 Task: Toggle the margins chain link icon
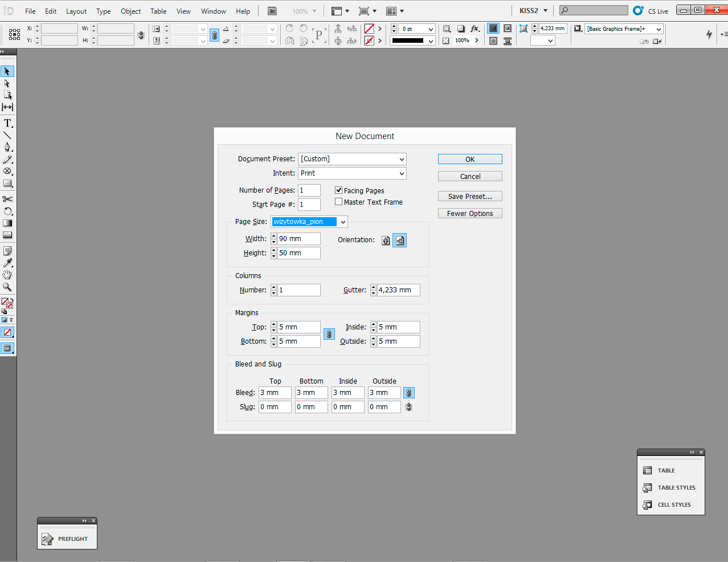[329, 334]
